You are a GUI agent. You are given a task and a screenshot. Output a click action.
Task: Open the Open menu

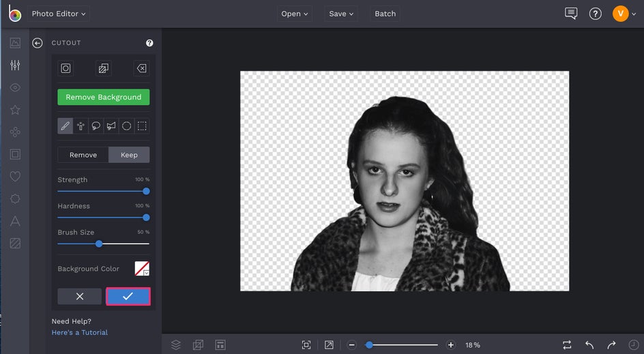coord(295,14)
